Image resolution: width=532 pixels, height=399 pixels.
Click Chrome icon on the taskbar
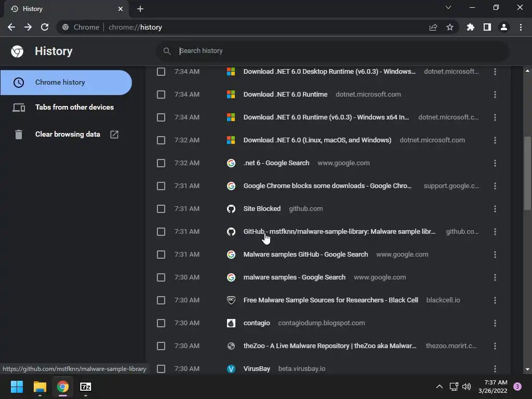[x=63, y=387]
